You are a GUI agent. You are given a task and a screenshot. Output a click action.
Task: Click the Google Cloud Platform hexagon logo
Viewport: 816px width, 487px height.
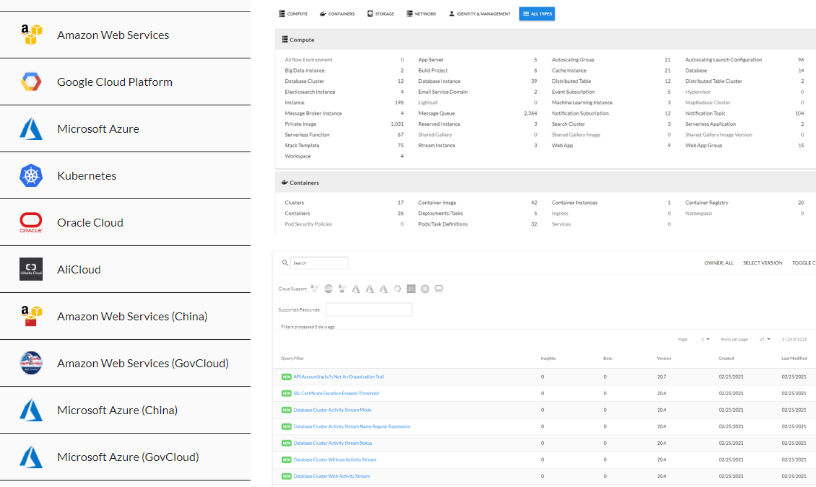point(31,82)
